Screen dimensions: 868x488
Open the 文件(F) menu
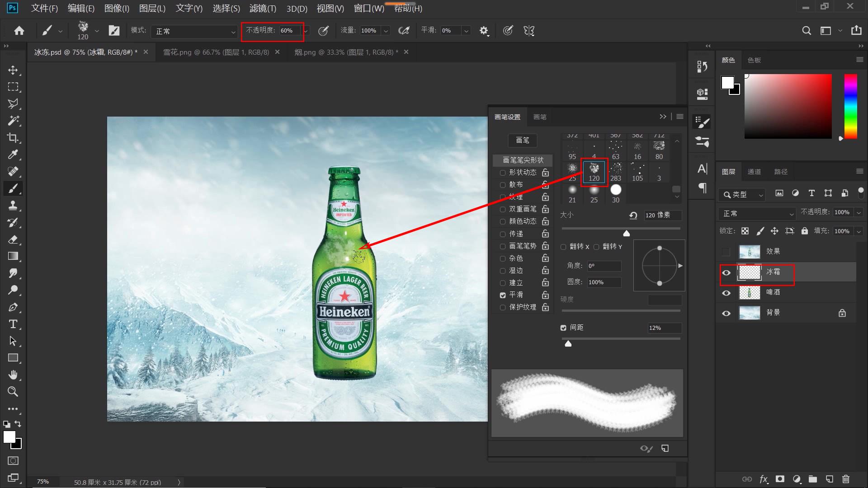tap(44, 8)
